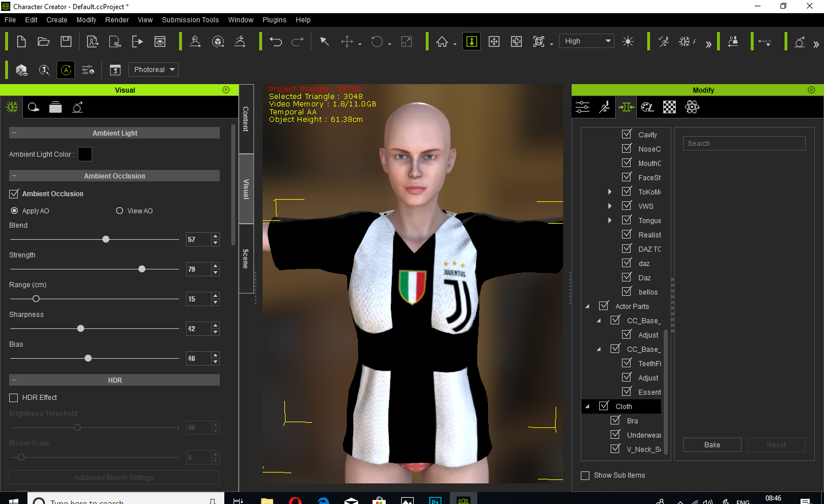Screen dimensions: 824x504
Task: Close the Modify panel
Action: tap(811, 90)
